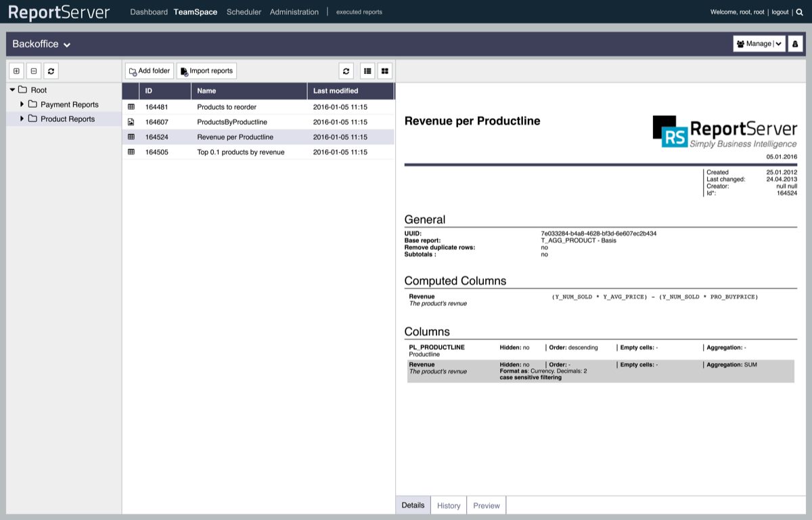Click ID cell 164505

(x=156, y=152)
